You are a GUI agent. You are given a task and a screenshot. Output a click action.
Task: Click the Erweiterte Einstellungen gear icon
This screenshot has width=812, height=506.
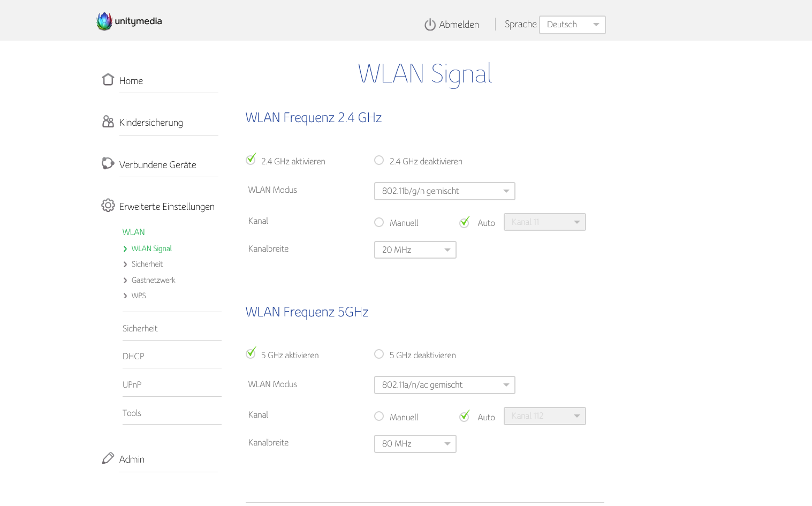coord(108,206)
